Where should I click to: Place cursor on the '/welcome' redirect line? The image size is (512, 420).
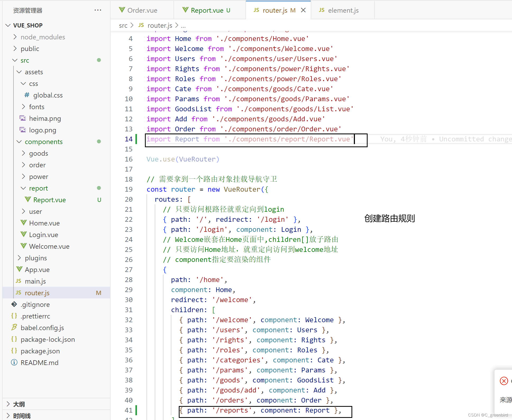[213, 299]
